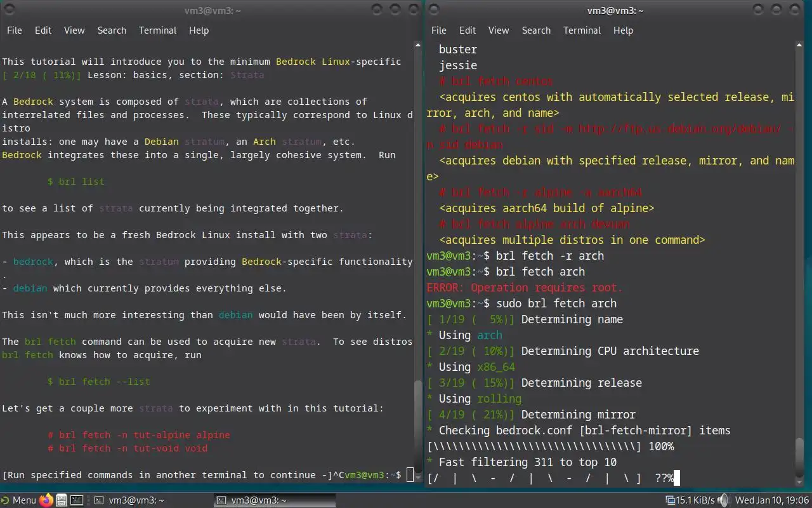Click the 'brl fetch -r arch' command line
Image resolution: width=812 pixels, height=508 pixels.
(550, 256)
